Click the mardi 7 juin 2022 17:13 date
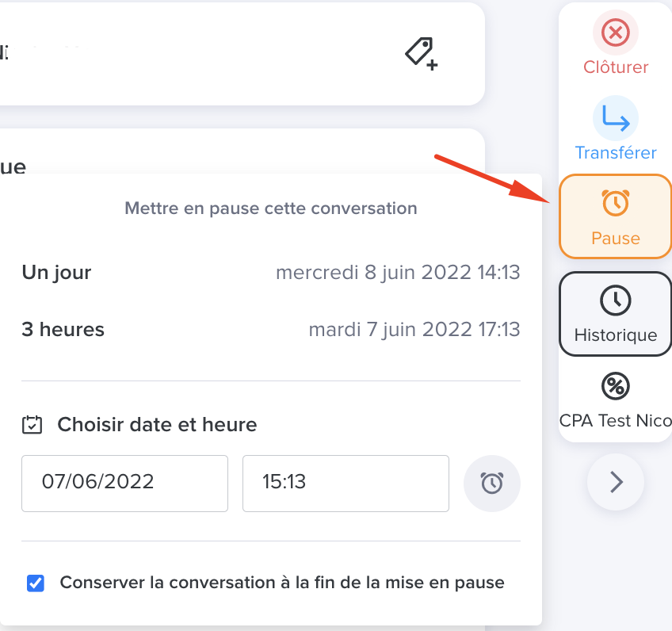This screenshot has width=672, height=631. coord(414,330)
